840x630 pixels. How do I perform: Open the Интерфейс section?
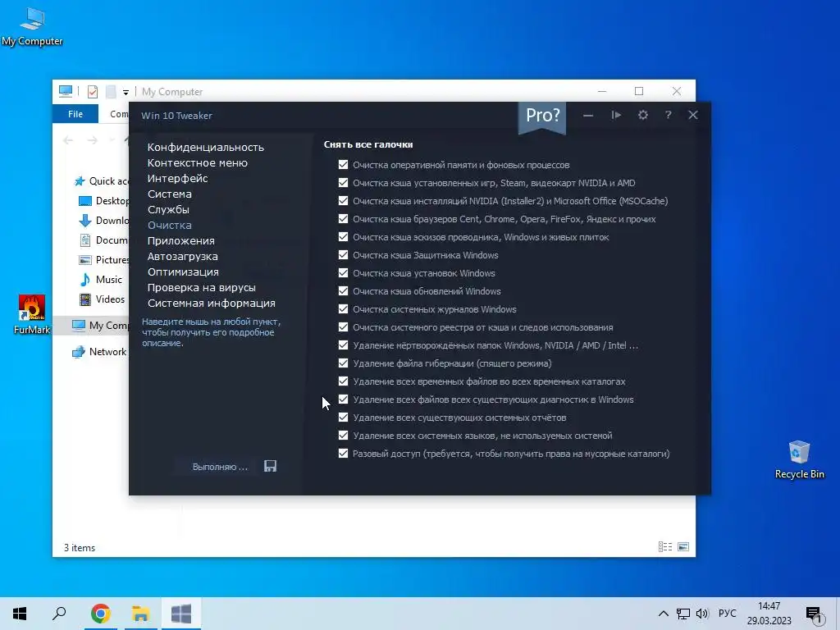178,178
